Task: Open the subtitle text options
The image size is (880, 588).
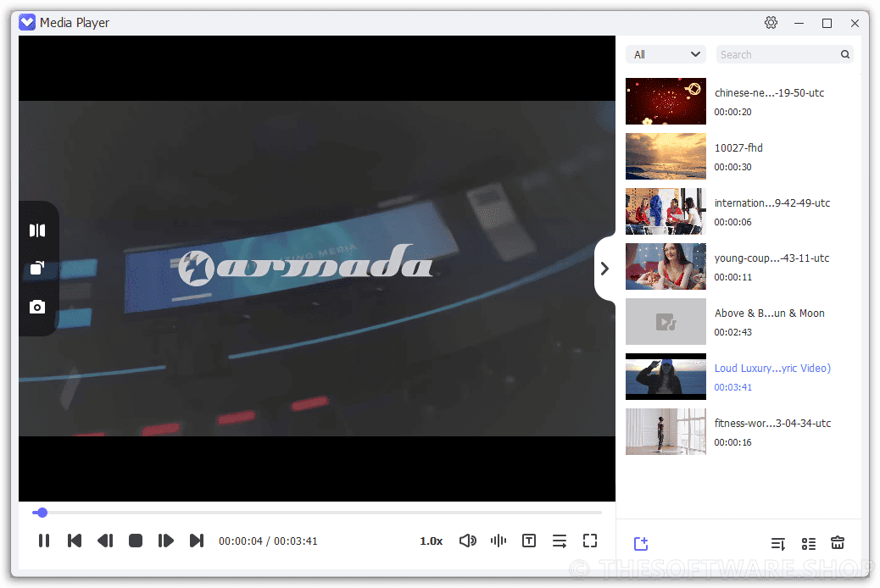Action: click(x=529, y=541)
